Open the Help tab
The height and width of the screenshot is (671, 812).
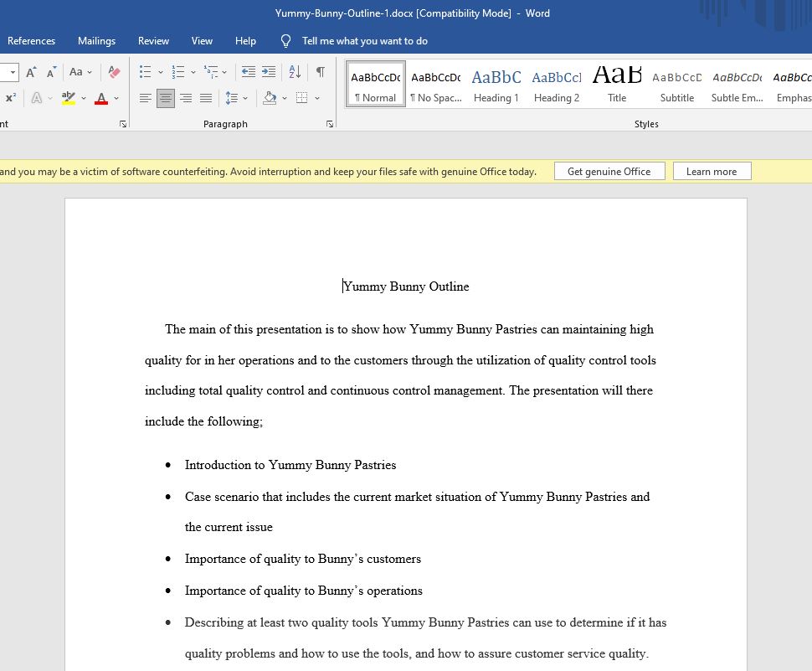coord(245,41)
